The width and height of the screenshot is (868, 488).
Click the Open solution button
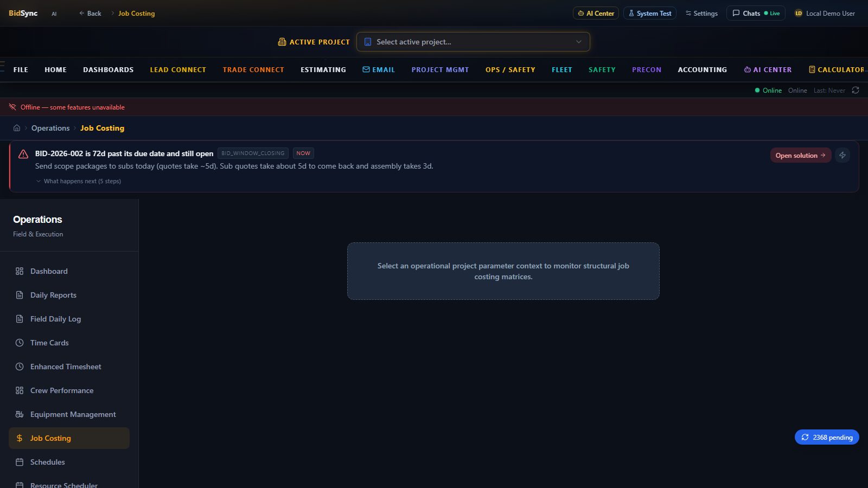[x=801, y=155]
